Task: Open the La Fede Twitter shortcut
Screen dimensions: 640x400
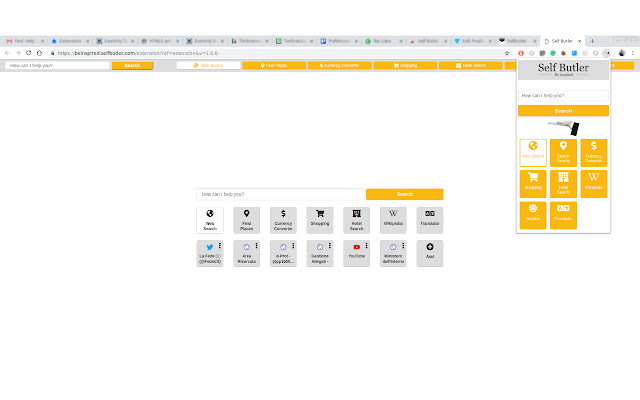Action: click(209, 254)
